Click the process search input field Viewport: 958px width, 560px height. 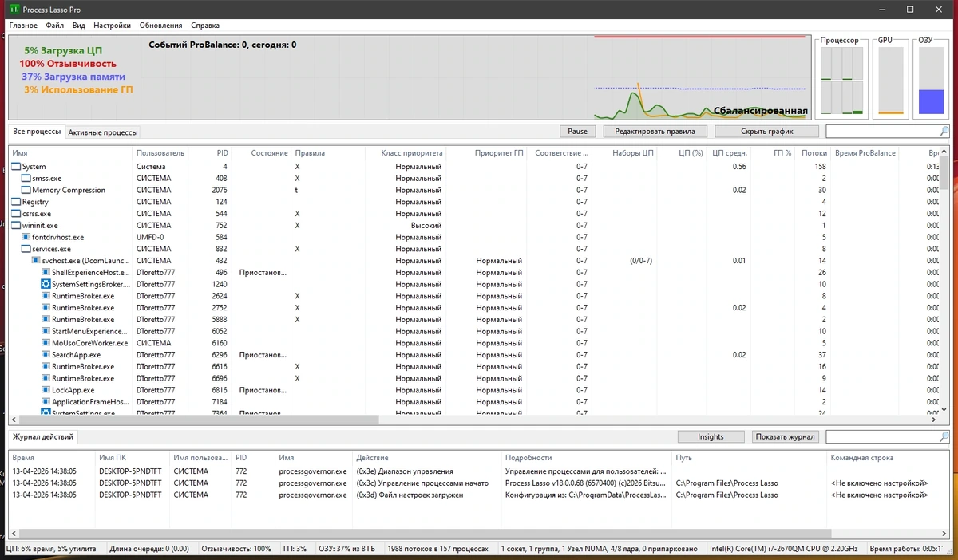click(x=882, y=132)
